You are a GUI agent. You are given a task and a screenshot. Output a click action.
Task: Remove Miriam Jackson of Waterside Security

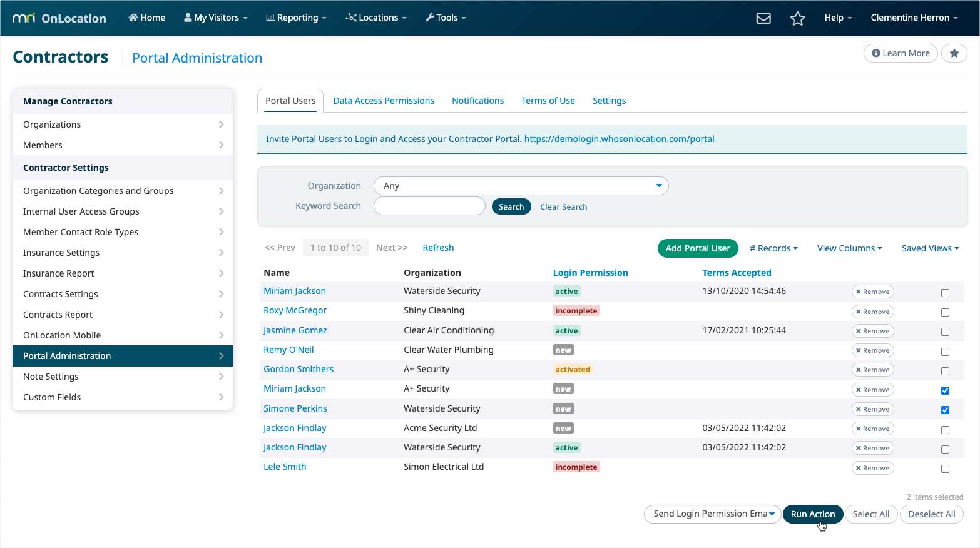[x=872, y=292]
